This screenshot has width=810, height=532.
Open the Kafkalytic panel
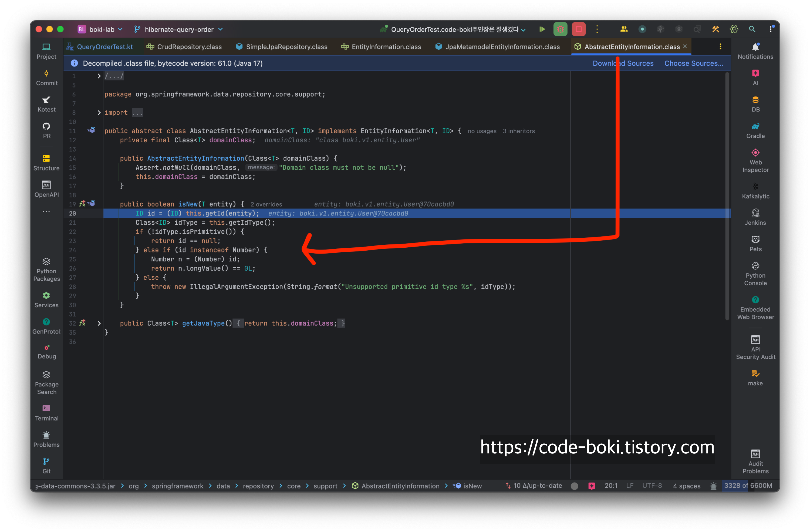[x=755, y=191]
